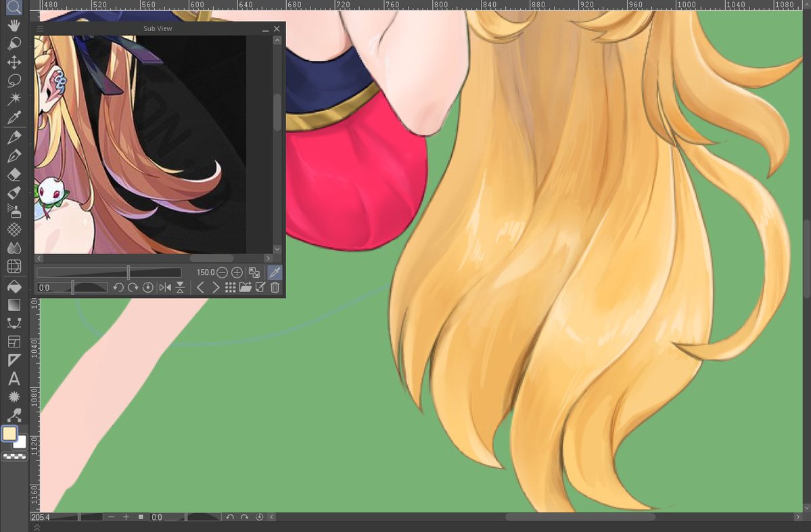Image resolution: width=811 pixels, height=532 pixels.
Task: Choose the main drawing color swatch
Action: pyautogui.click(x=9, y=434)
